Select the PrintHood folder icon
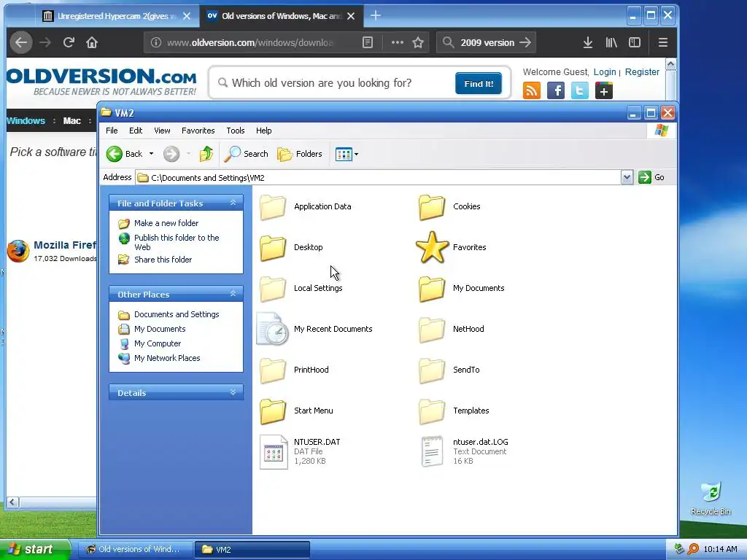Viewport: 747px width, 560px height. (x=273, y=370)
